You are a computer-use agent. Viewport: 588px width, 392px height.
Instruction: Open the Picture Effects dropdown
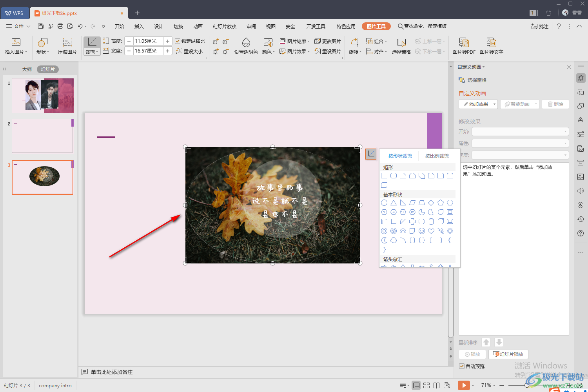295,51
